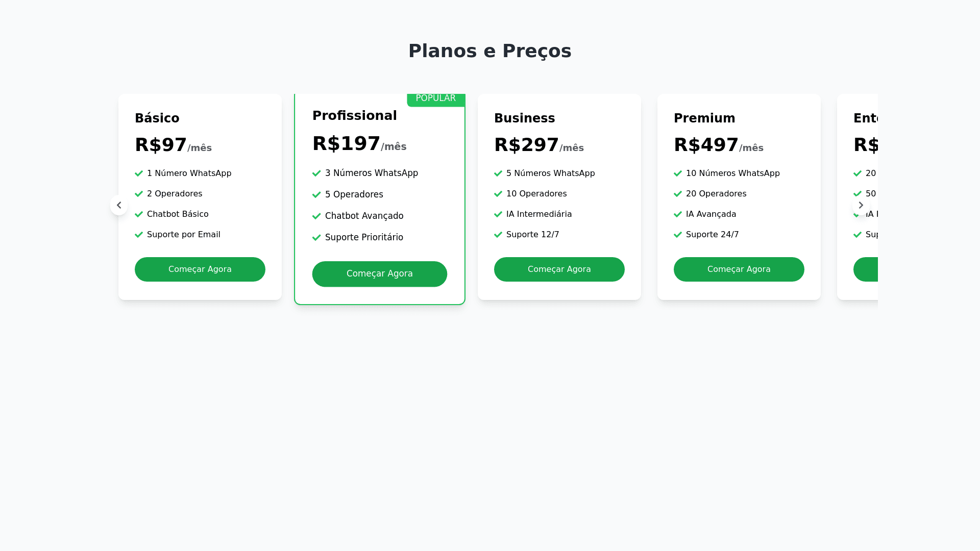Viewport: 980px width, 551px height.
Task: Choose Começar Agora under Business plan
Action: pos(559,269)
